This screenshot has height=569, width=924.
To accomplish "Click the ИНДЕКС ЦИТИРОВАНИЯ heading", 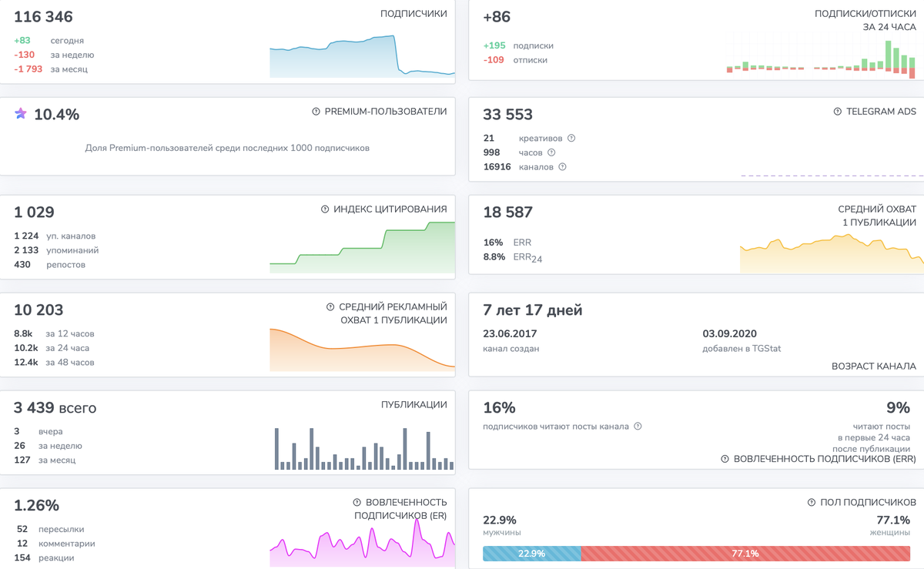I will click(x=390, y=209).
